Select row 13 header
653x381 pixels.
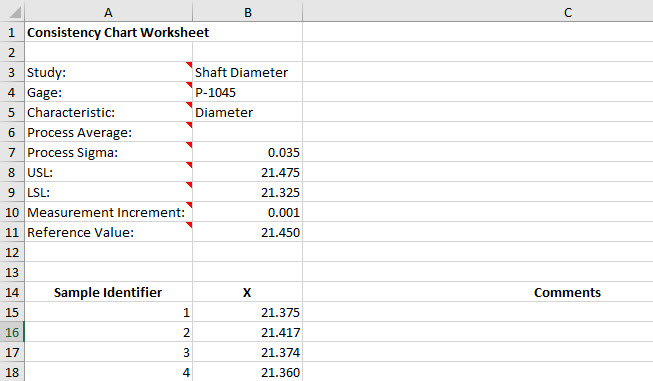tap(12, 272)
